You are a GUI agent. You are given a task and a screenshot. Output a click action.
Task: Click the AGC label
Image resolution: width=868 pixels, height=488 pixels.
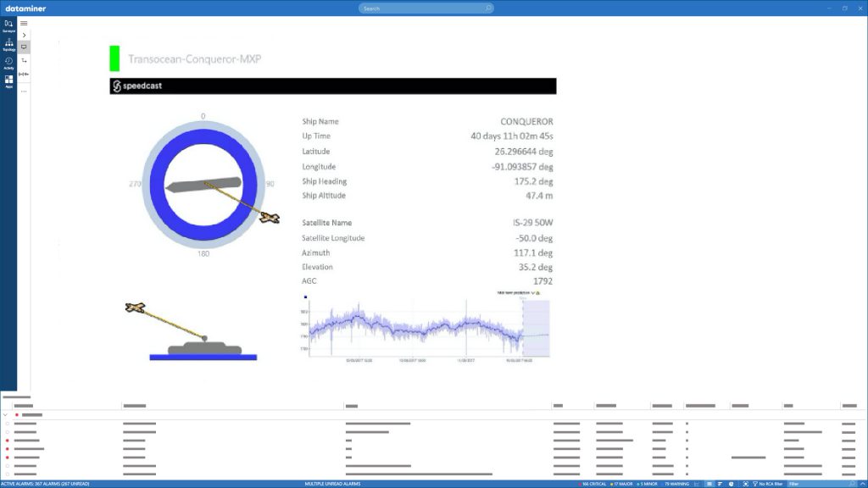coord(309,281)
